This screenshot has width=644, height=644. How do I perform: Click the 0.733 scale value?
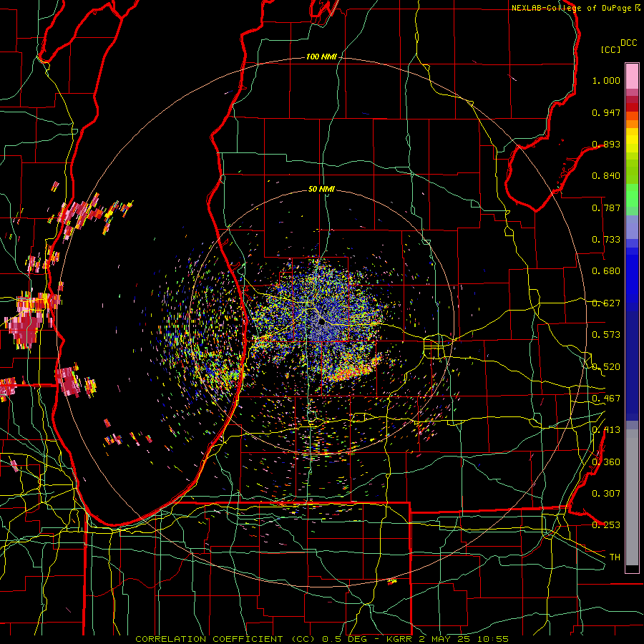(x=606, y=240)
